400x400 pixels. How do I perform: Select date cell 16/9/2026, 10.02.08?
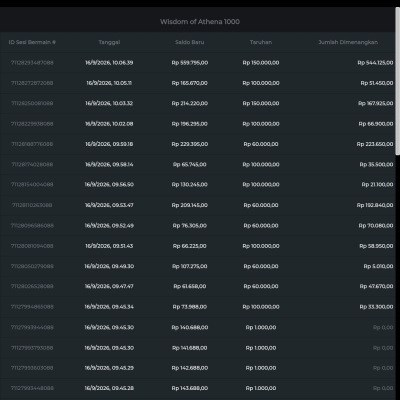109,124
